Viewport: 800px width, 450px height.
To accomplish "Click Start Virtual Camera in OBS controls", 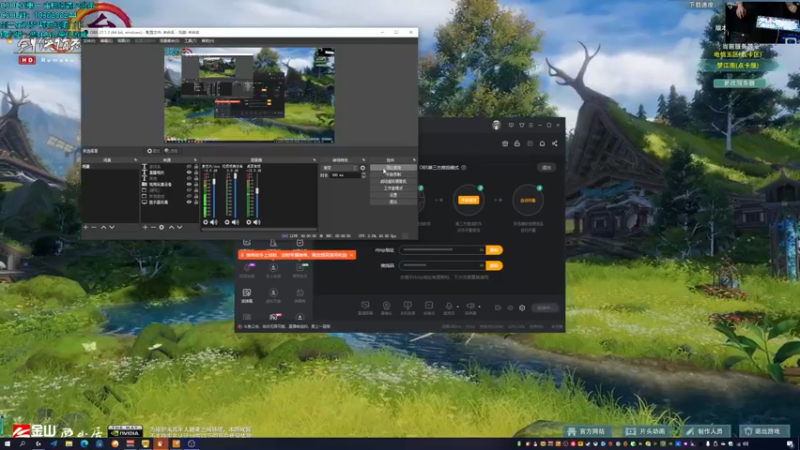I will pyautogui.click(x=393, y=181).
